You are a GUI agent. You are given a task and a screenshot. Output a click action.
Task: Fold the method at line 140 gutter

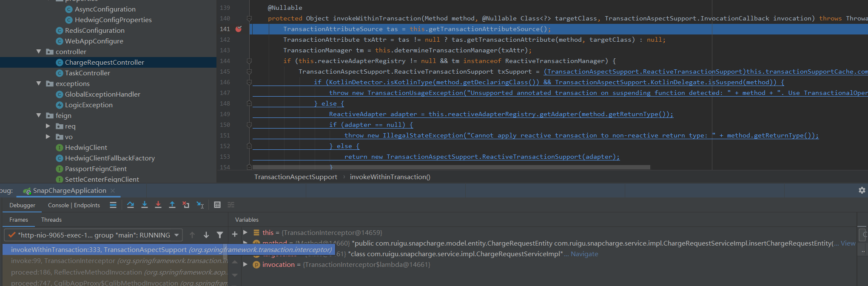(x=250, y=18)
